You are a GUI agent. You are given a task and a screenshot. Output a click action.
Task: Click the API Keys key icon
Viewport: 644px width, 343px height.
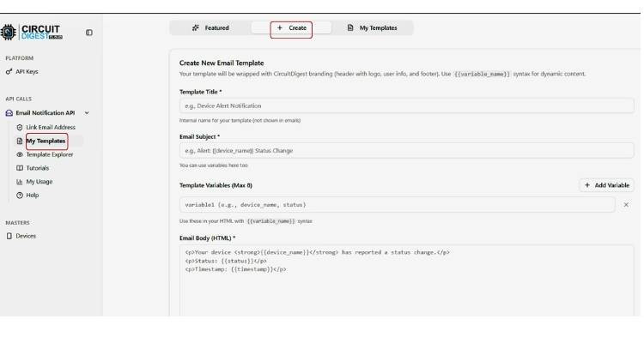[9, 71]
